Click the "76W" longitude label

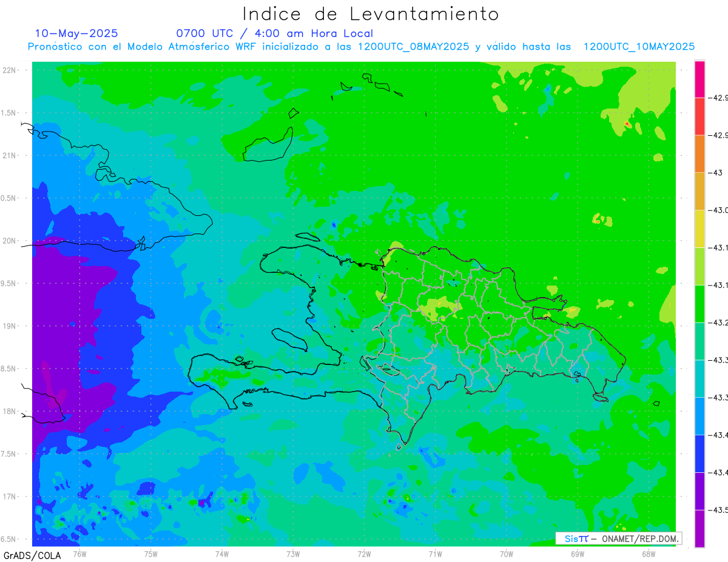coord(79,554)
